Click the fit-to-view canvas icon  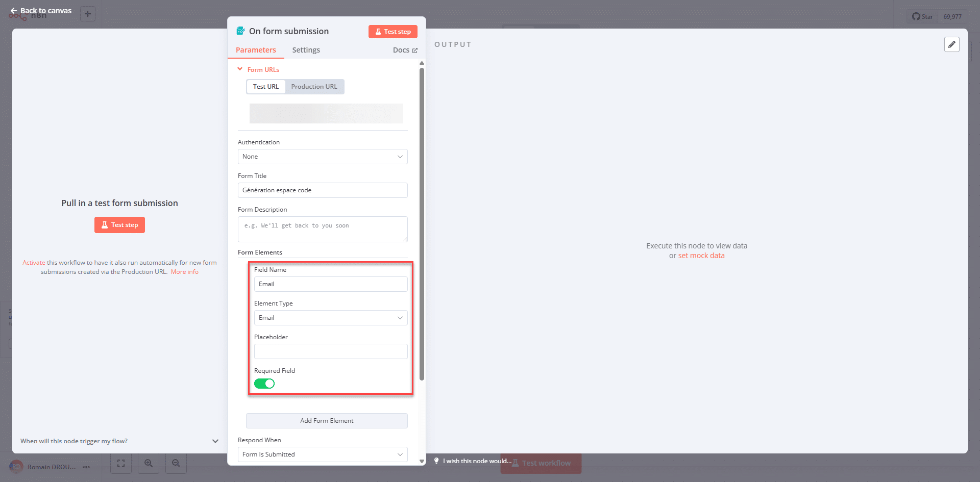click(x=121, y=463)
